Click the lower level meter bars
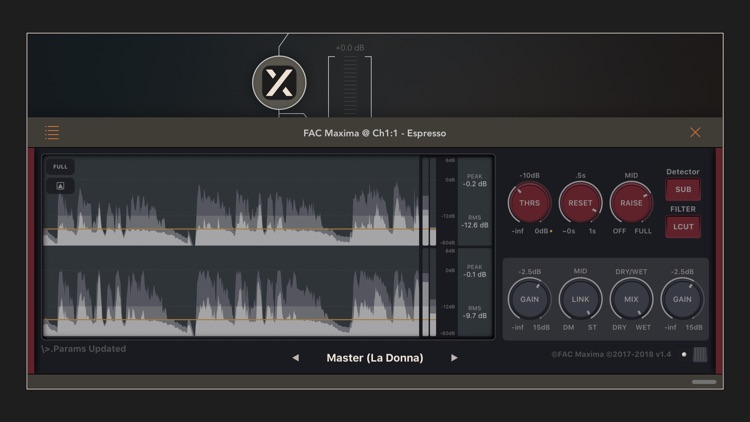This screenshot has height=422, width=750. (x=429, y=292)
